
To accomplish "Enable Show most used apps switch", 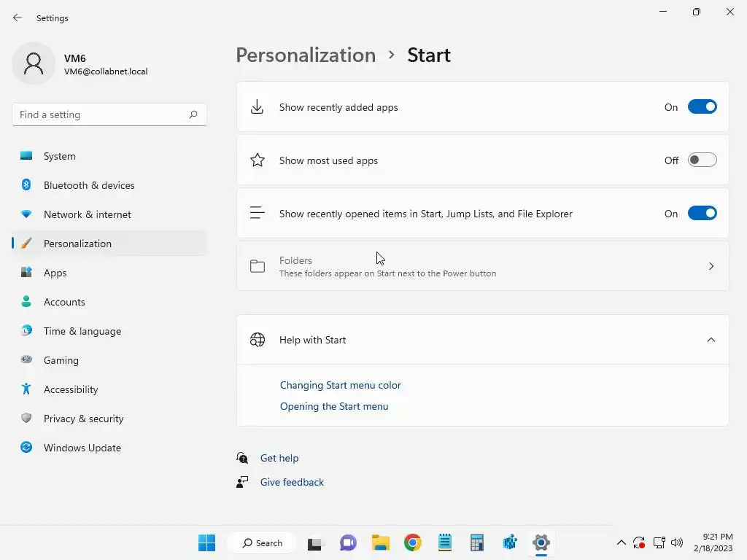I will pyautogui.click(x=702, y=160).
